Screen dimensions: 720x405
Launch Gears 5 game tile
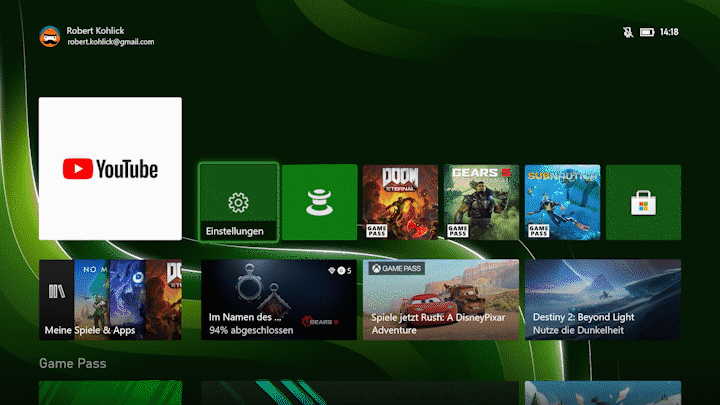click(481, 202)
